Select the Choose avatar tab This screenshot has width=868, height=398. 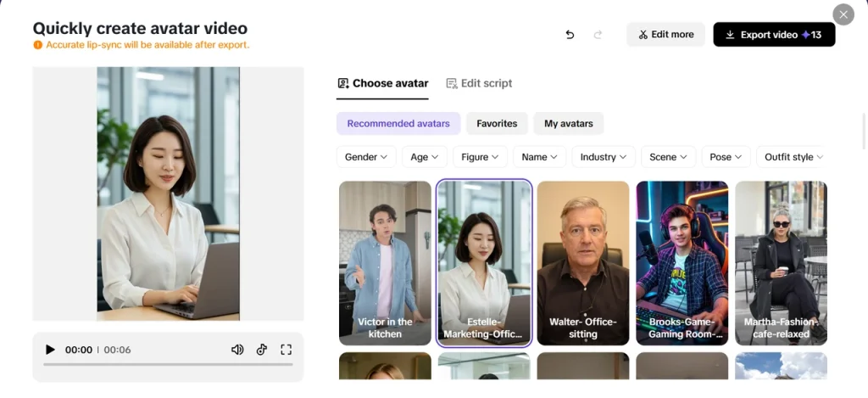(x=382, y=83)
